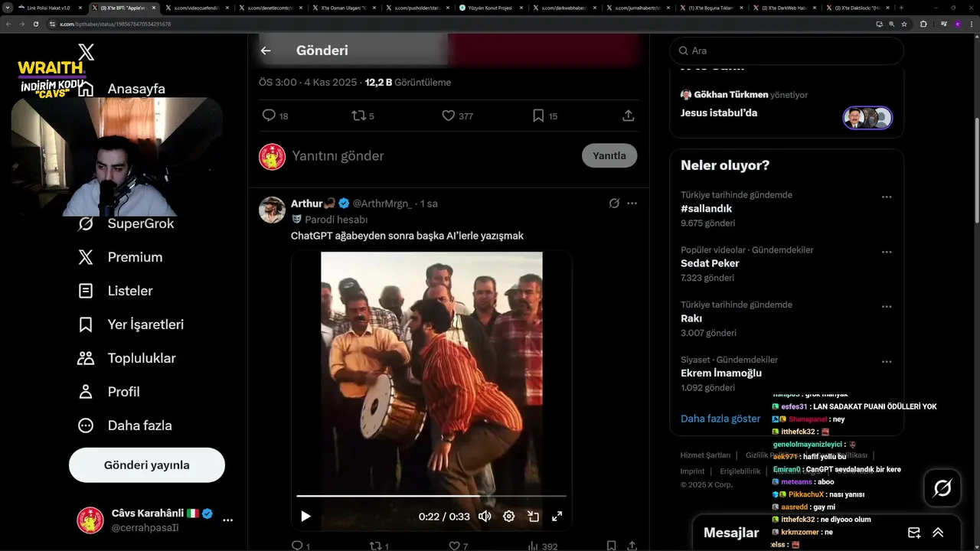Open options for #sallandık trend
980x551 pixels.
pyautogui.click(x=887, y=197)
